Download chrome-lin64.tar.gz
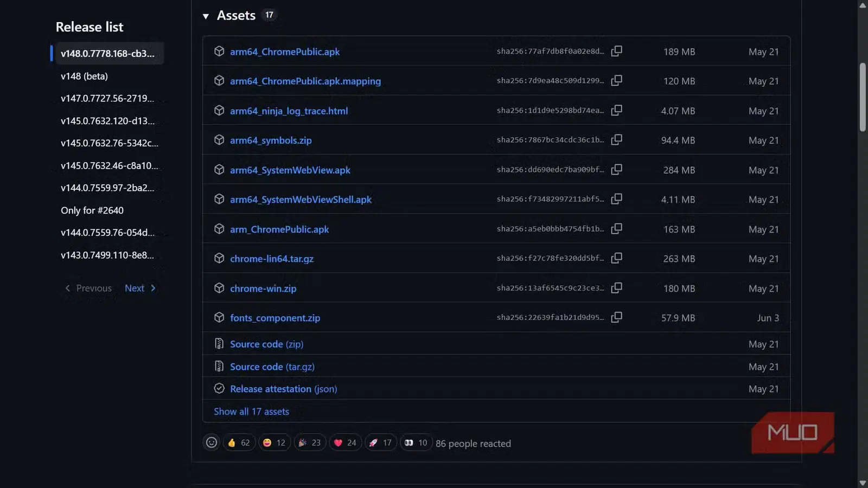The width and height of the screenshot is (868, 488). 272,259
